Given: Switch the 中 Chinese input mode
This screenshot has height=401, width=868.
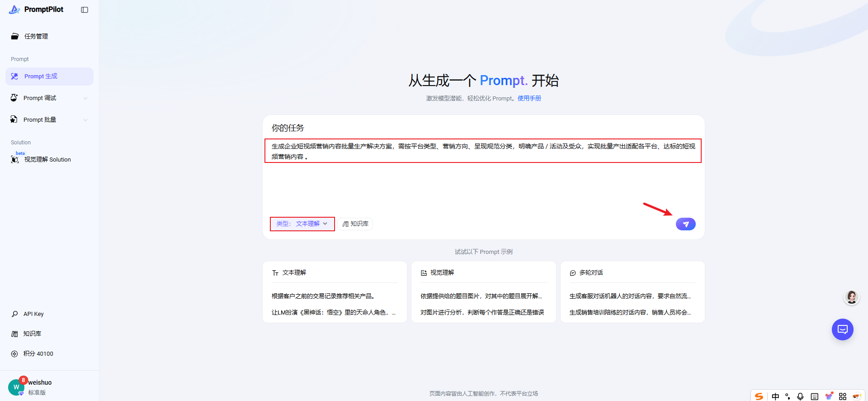Looking at the screenshot, I should [x=776, y=396].
